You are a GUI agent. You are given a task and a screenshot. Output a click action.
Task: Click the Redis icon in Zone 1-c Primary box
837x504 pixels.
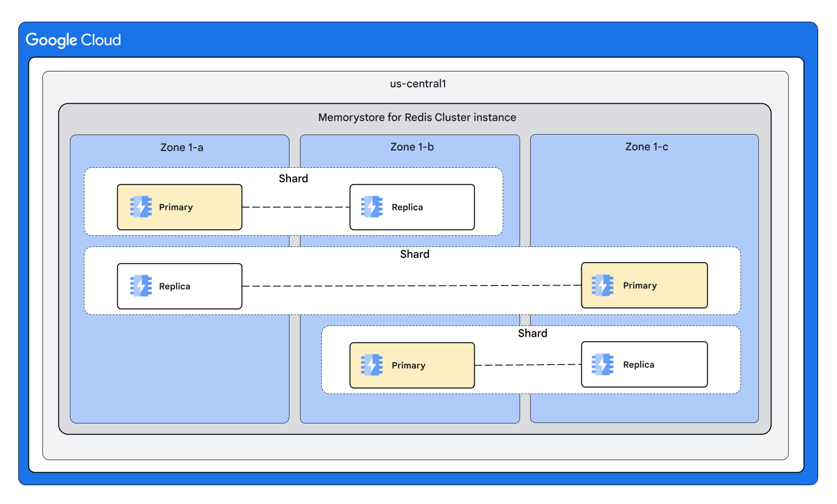tap(603, 285)
